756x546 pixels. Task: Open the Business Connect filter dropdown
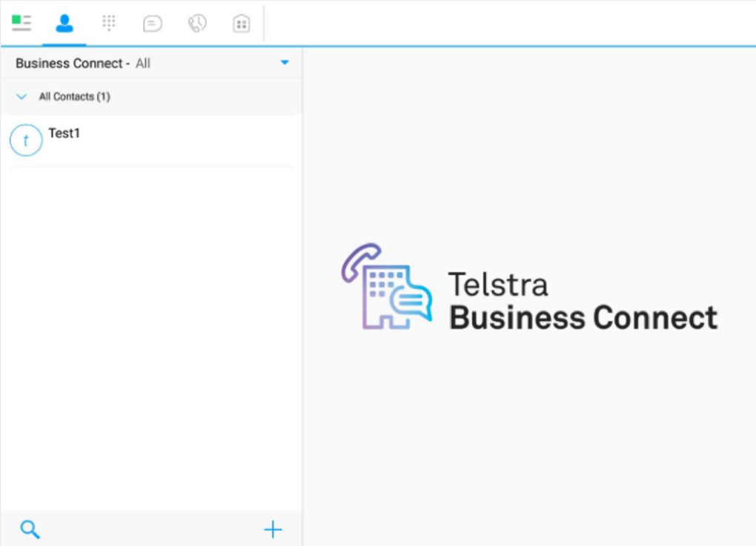(x=285, y=62)
